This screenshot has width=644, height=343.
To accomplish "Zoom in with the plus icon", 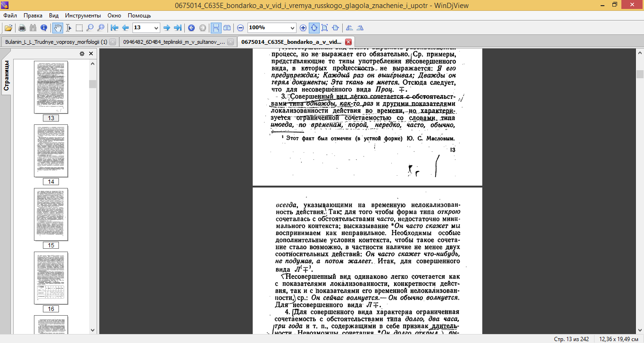I will 303,27.
